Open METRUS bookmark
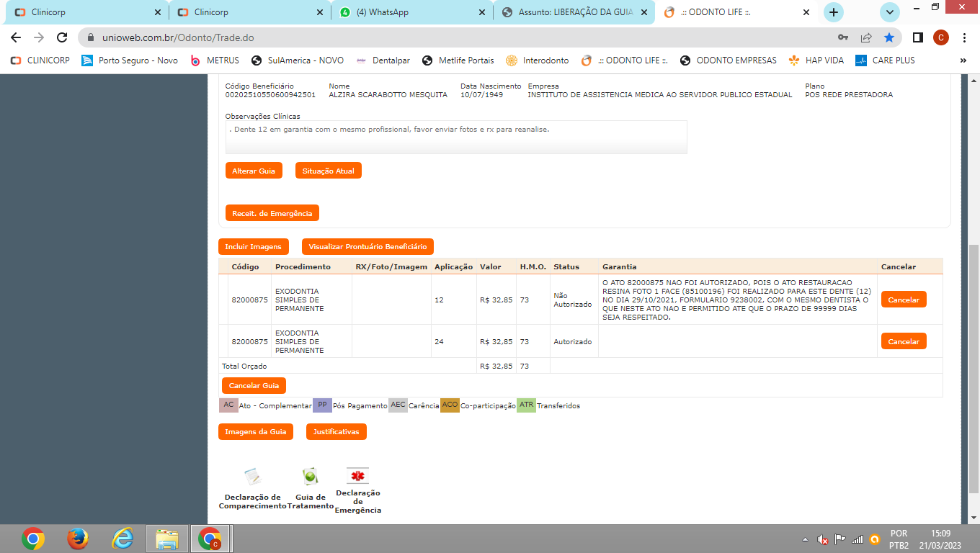The image size is (980, 553). click(x=214, y=60)
